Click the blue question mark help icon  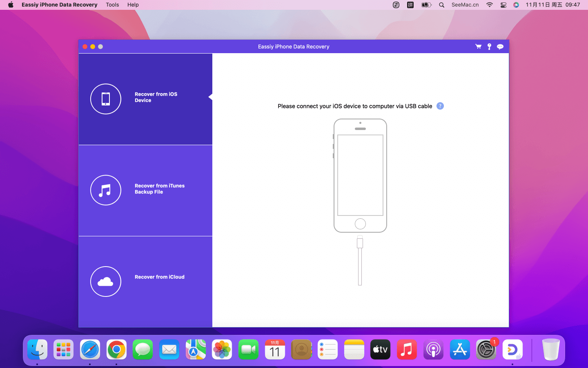click(x=440, y=106)
